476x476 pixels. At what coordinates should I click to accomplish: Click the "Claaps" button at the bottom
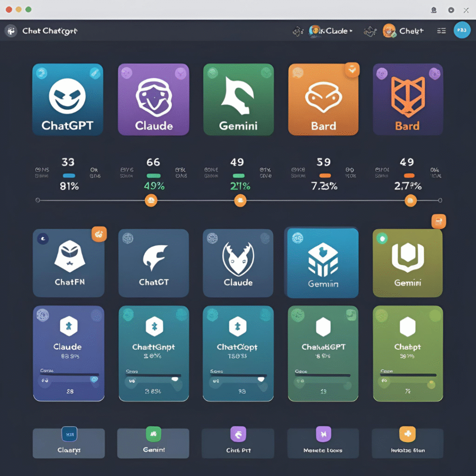coord(69,443)
